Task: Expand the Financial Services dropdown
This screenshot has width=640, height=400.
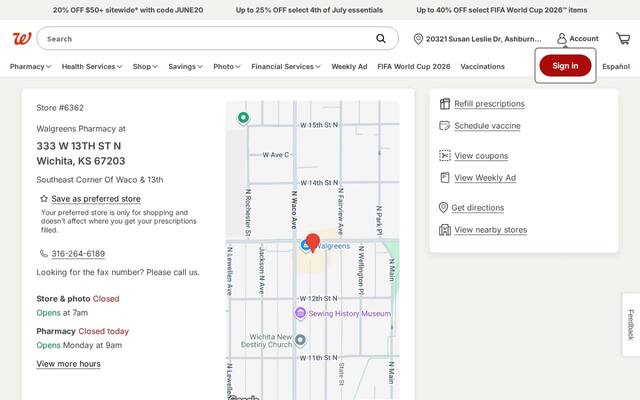Action: click(286, 67)
